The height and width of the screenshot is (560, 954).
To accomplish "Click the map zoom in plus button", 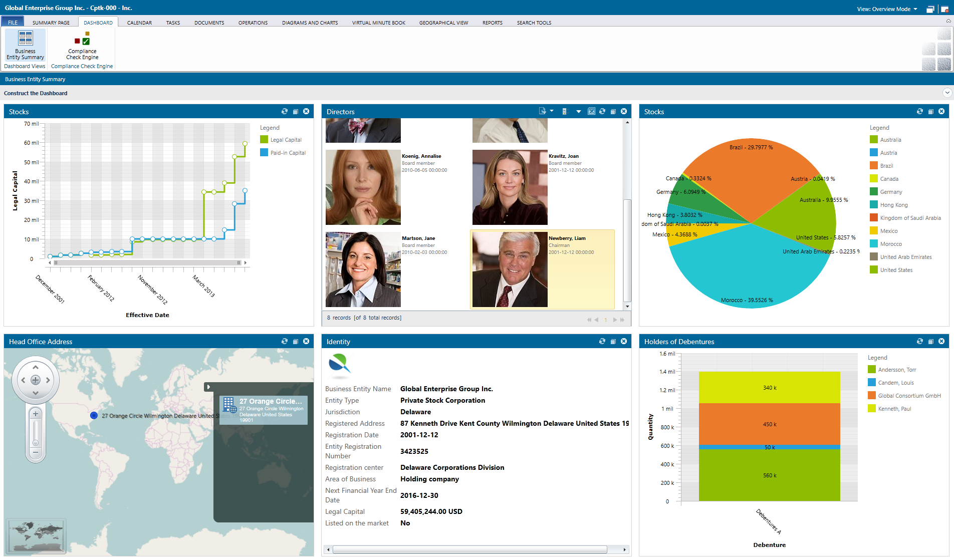I will pyautogui.click(x=36, y=414).
